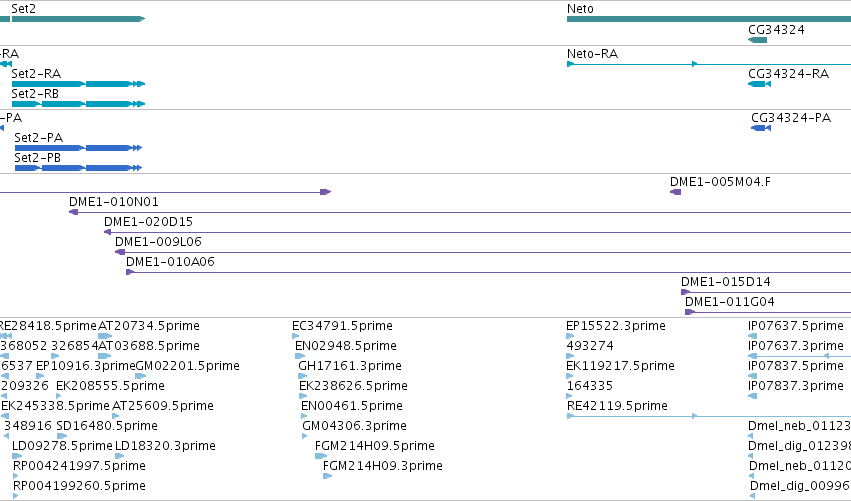Select the Neto gene feature bar
851x501 pixels.
coord(709,19)
